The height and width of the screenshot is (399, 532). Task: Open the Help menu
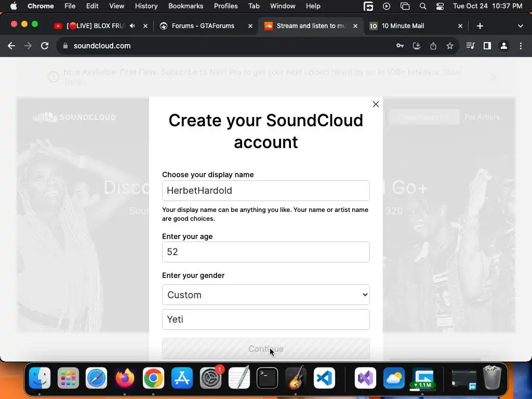(x=313, y=6)
